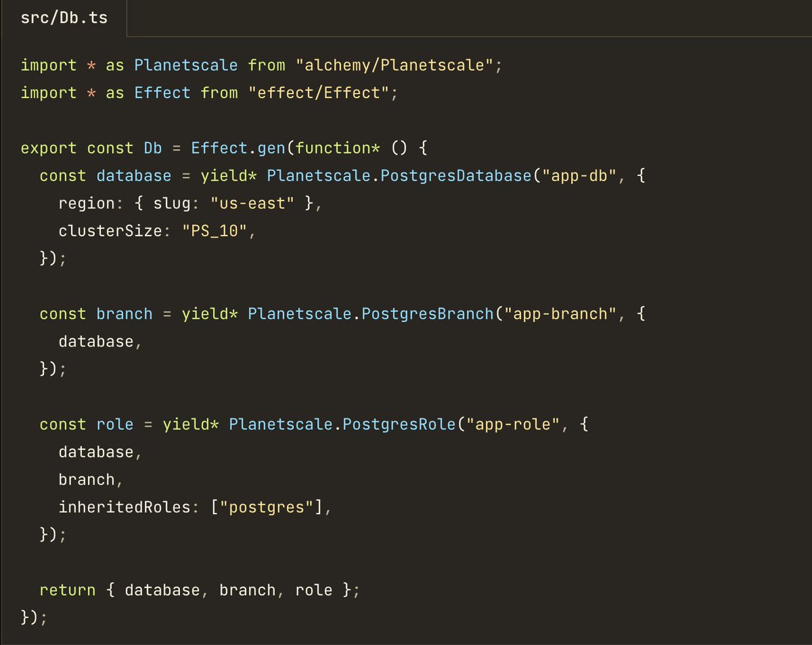The image size is (812, 645).
Task: Click the clusterSize property name
Action: coord(110,231)
